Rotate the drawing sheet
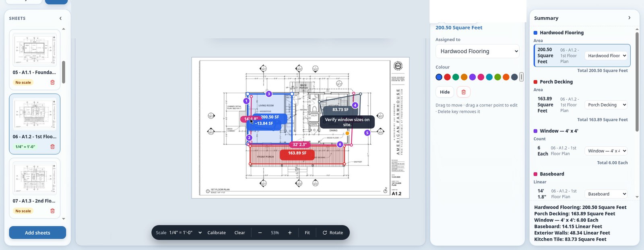This screenshot has height=250, width=644. pyautogui.click(x=333, y=233)
